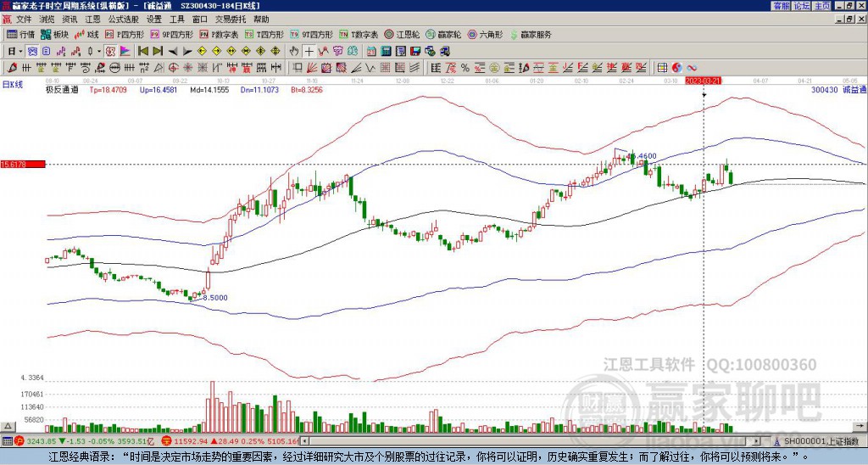Click the black left-pointing triangle
The width and height of the screenshot is (868, 465).
tap(173, 52)
